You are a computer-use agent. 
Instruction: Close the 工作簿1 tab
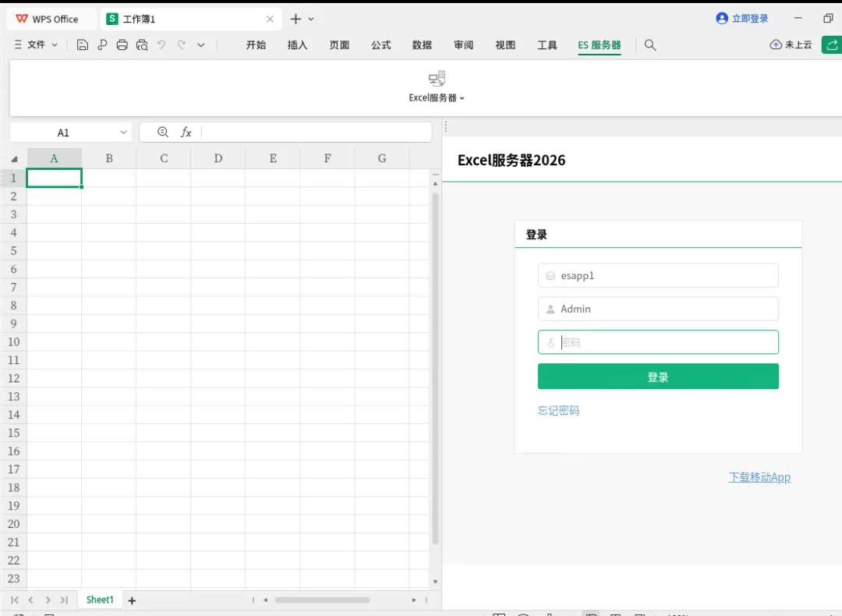tap(270, 19)
